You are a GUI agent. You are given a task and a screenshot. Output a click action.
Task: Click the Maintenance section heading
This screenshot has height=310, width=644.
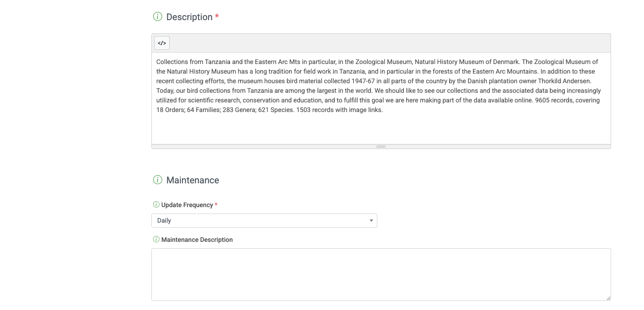click(192, 180)
